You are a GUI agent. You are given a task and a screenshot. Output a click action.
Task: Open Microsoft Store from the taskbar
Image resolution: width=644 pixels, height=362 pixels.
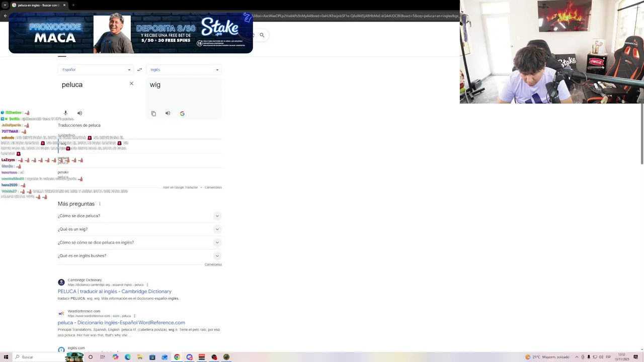152,357
